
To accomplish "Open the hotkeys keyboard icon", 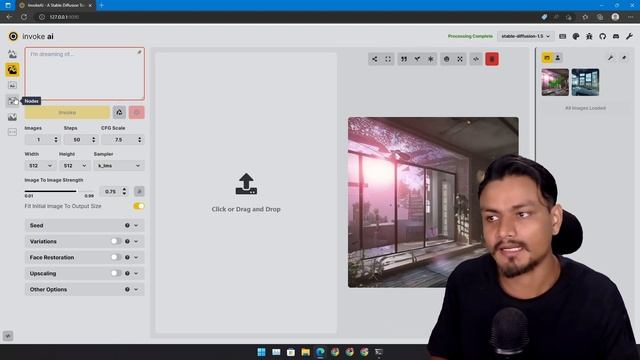I will click(562, 36).
